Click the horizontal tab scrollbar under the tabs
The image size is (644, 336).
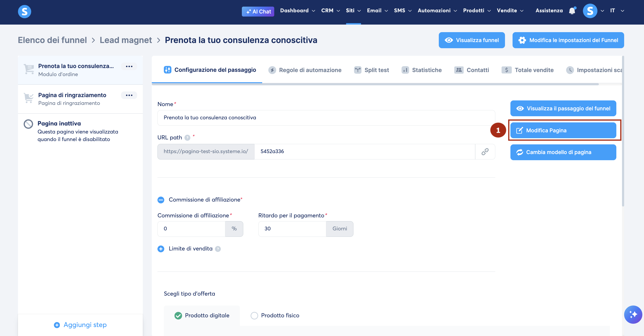tap(375, 84)
